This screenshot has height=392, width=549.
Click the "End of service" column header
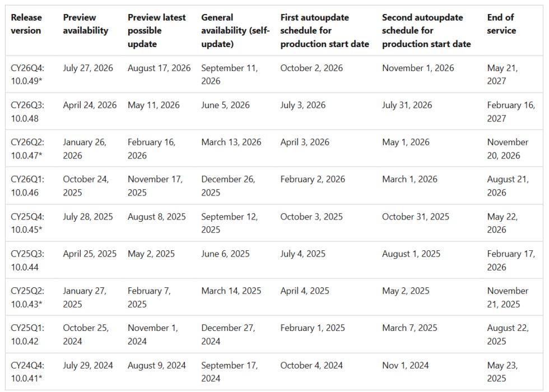pos(501,24)
